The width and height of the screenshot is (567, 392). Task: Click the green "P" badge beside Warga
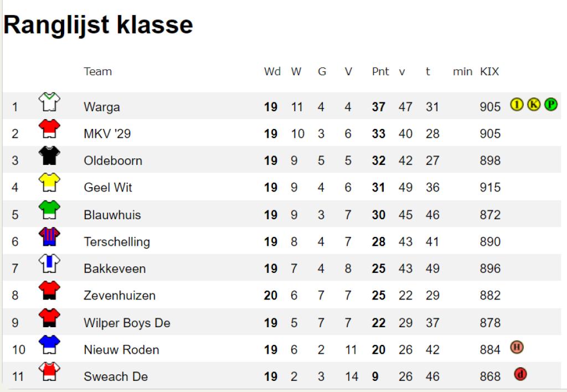551,105
